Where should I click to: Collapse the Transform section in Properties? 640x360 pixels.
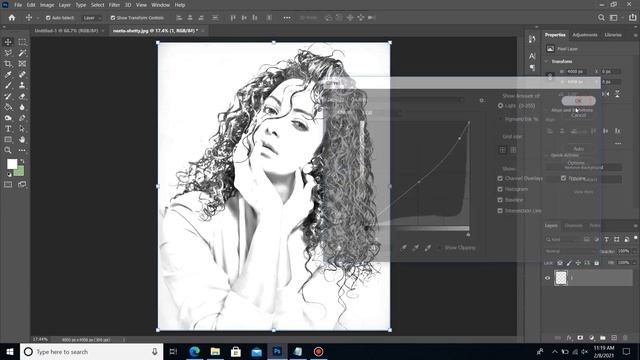pyautogui.click(x=547, y=61)
